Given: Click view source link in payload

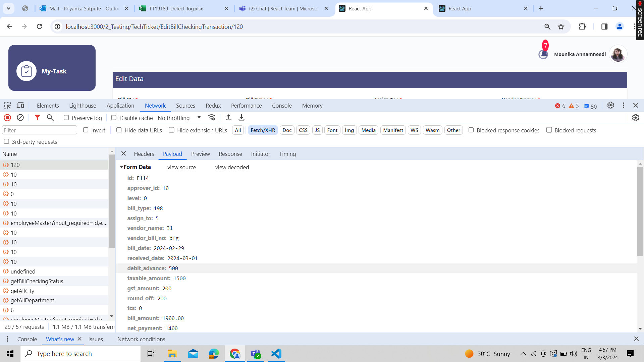Looking at the screenshot, I should coord(181,167).
